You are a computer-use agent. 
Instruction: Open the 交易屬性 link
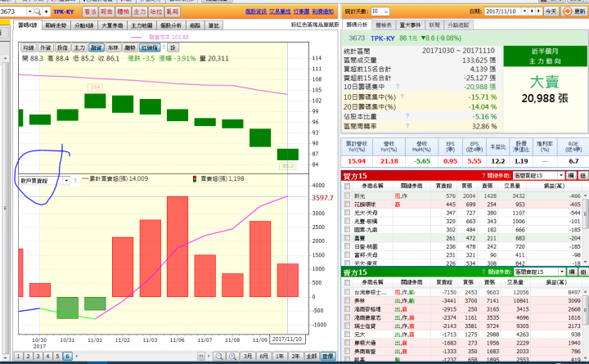pyautogui.click(x=280, y=11)
